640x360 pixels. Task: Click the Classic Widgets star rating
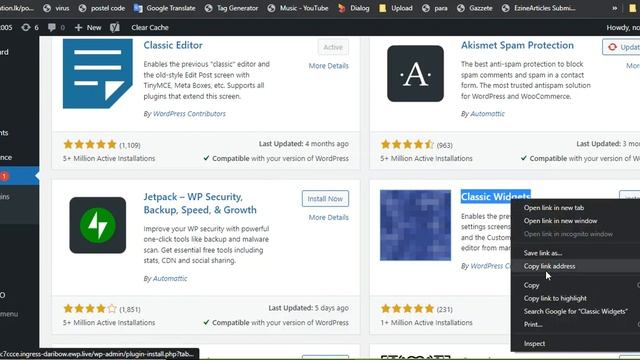click(x=407, y=309)
